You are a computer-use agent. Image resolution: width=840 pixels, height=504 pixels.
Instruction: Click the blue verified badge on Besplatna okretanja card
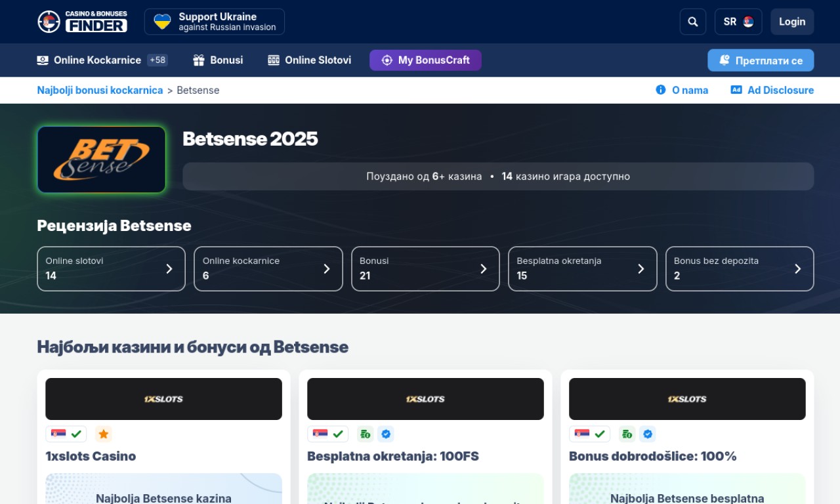386,434
